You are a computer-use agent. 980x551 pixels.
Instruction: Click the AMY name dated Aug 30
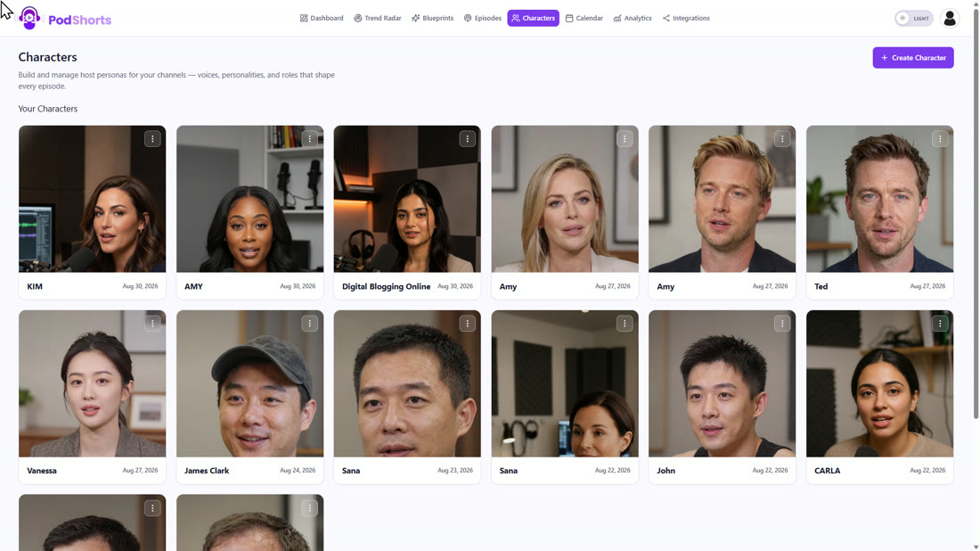click(x=193, y=286)
